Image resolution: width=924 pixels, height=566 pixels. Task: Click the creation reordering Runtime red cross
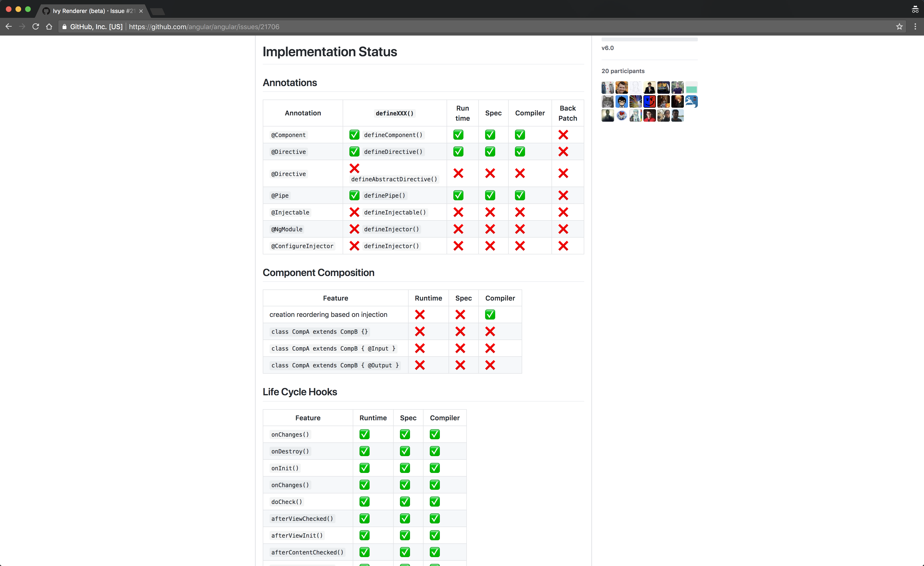coord(420,314)
